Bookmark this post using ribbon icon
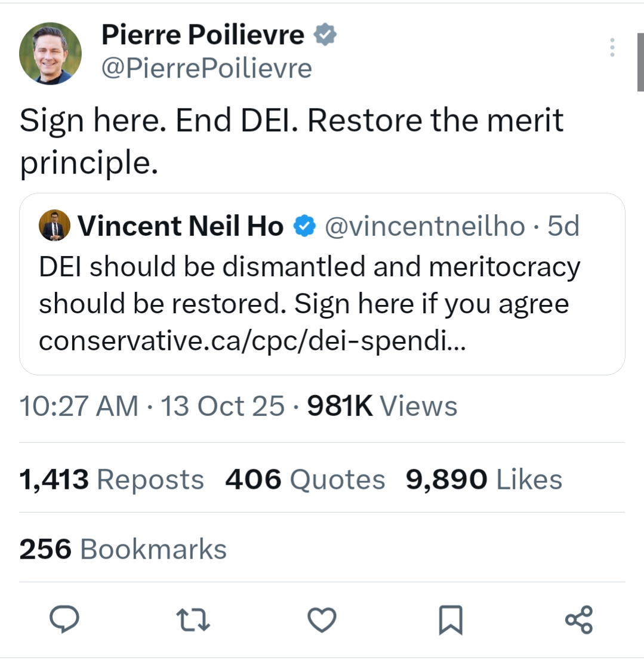 451,621
